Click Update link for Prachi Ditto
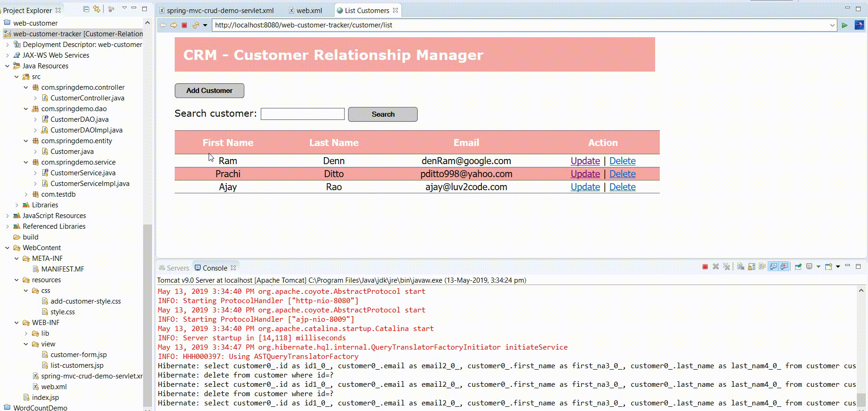 (585, 174)
